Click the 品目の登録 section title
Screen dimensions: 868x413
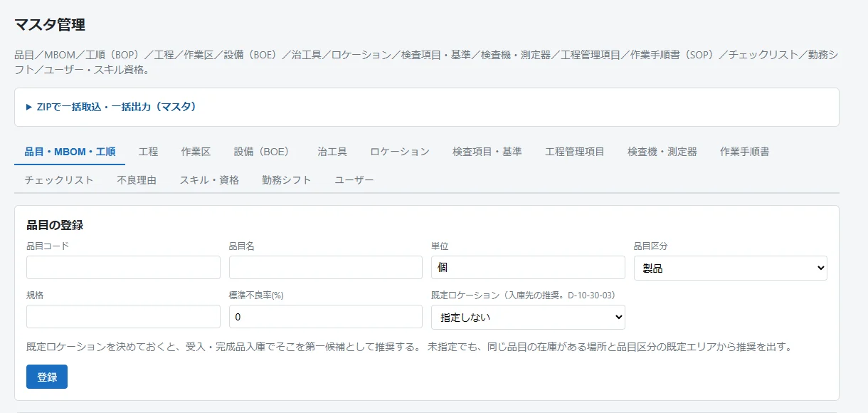[55, 225]
